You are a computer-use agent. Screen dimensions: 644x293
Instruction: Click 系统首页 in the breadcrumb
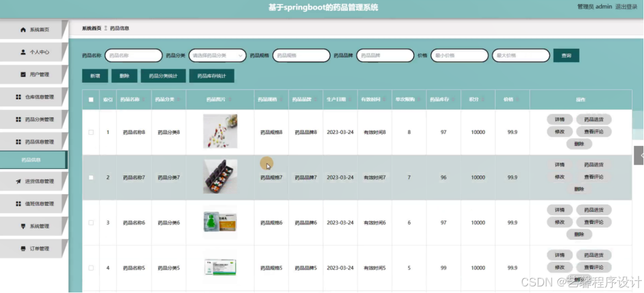(x=91, y=29)
